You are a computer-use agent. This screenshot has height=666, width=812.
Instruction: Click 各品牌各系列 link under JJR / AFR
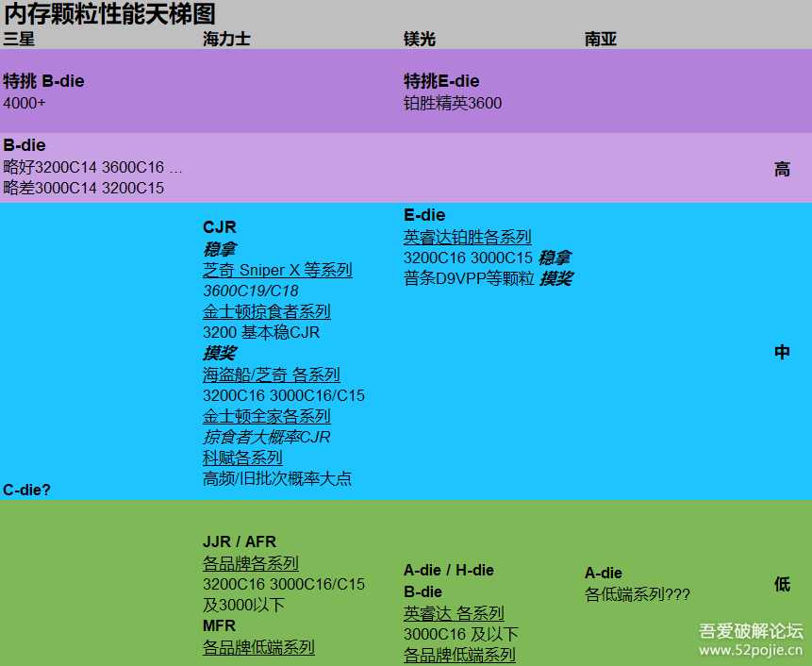250,563
